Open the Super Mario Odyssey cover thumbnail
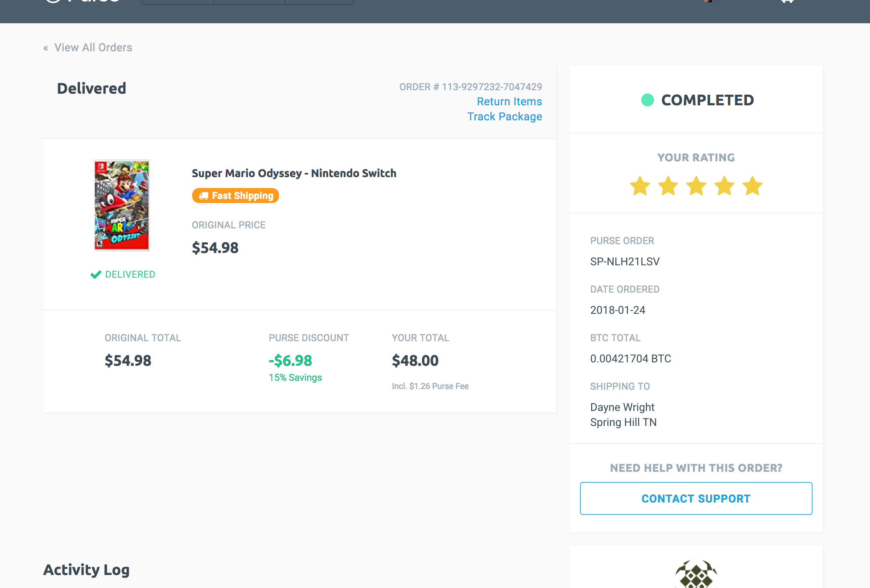Viewport: 870px width, 588px height. click(x=122, y=205)
